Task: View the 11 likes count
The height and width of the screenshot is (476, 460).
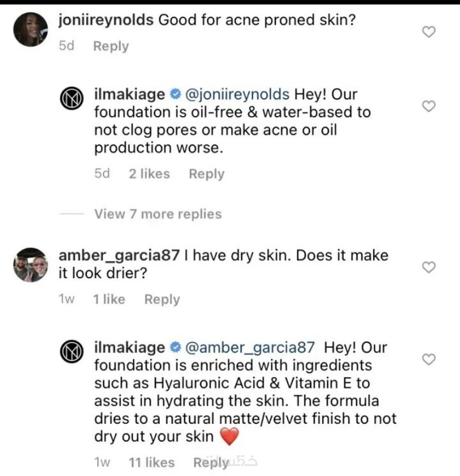Action: pos(152,462)
